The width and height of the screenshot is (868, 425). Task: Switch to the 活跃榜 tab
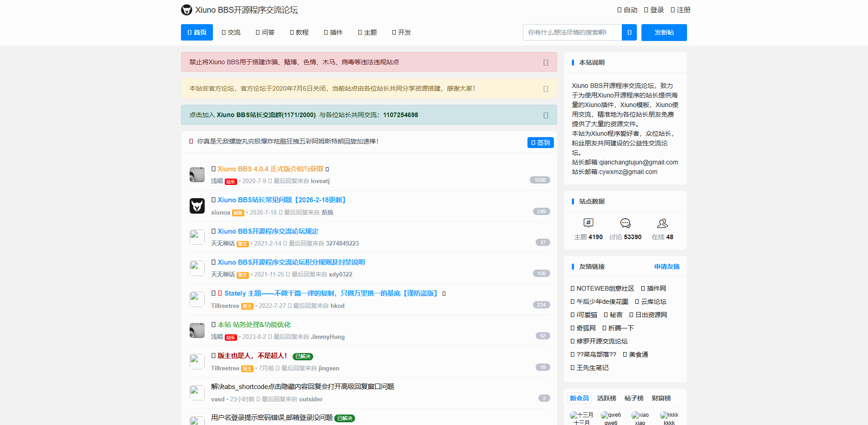606,398
